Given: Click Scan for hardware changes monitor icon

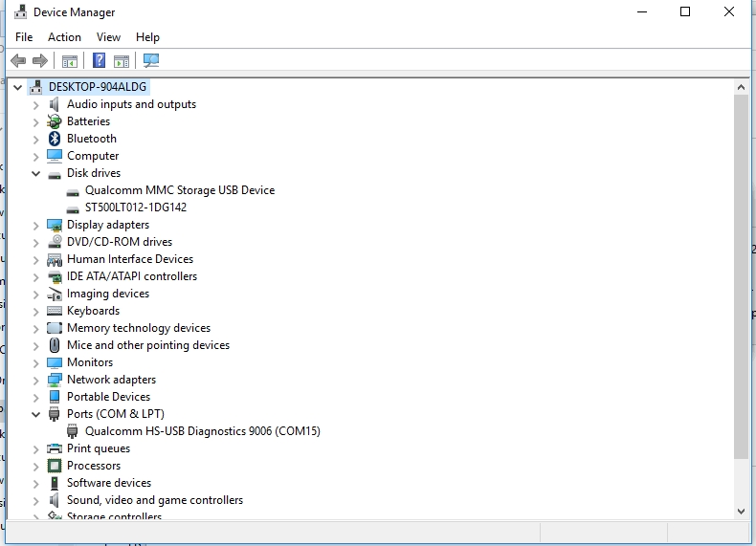Looking at the screenshot, I should (151, 61).
